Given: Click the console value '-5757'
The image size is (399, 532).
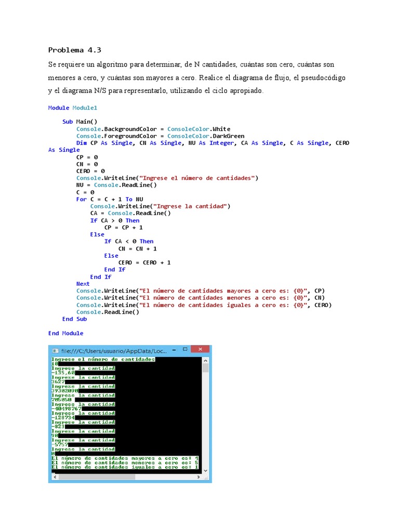Looking at the screenshot, I should click(60, 445).
